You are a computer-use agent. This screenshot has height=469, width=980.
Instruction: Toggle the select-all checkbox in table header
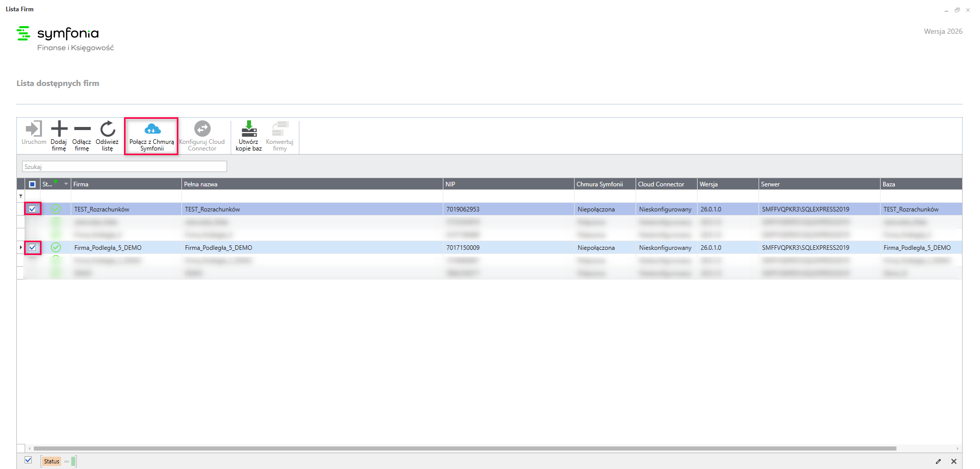click(32, 184)
